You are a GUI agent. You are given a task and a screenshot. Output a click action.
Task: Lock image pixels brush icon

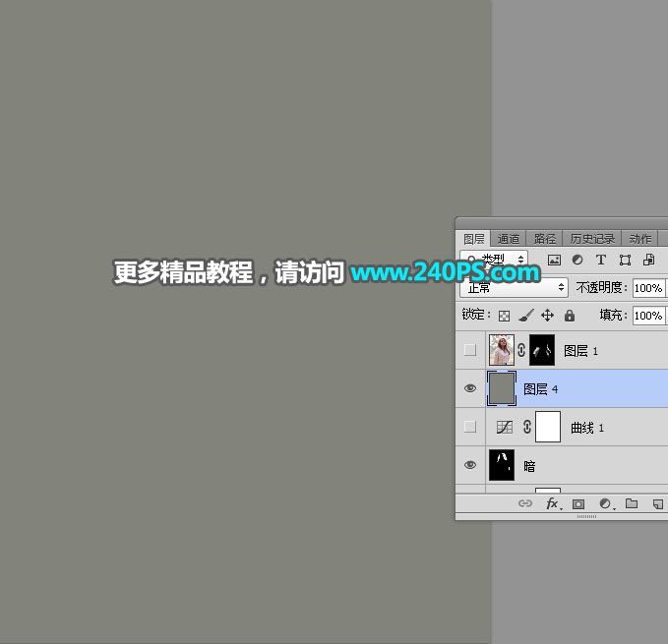point(526,316)
